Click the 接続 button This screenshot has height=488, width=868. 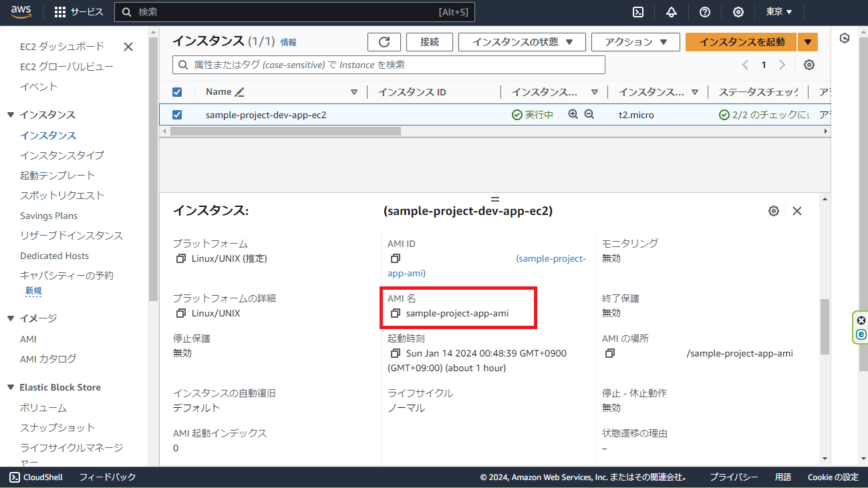(x=430, y=42)
